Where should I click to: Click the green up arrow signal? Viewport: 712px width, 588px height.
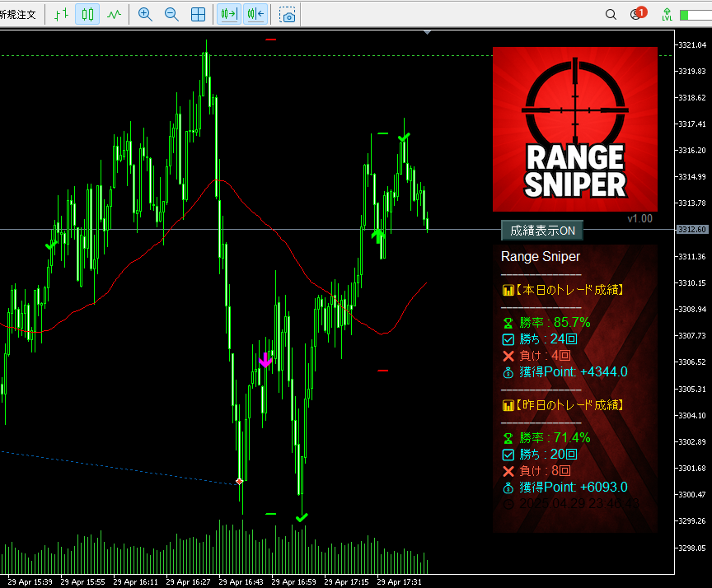point(377,236)
